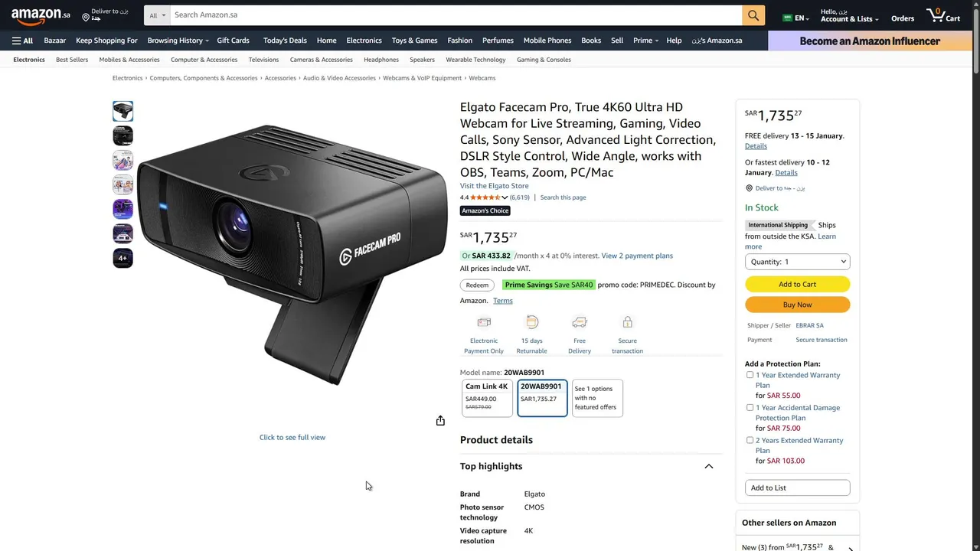Click the orange search magnifier button
980x551 pixels.
(753, 15)
